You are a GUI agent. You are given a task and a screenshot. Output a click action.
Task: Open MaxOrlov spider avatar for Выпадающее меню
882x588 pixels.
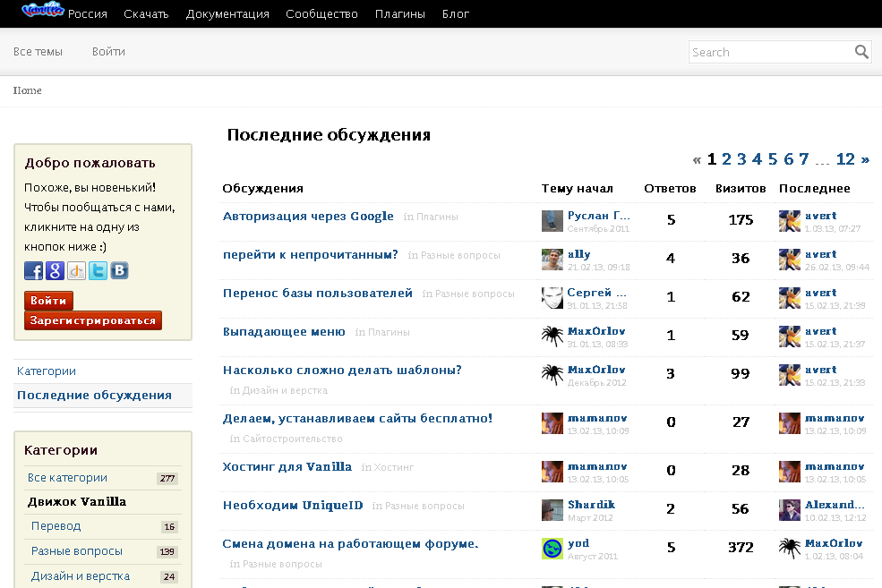point(552,337)
